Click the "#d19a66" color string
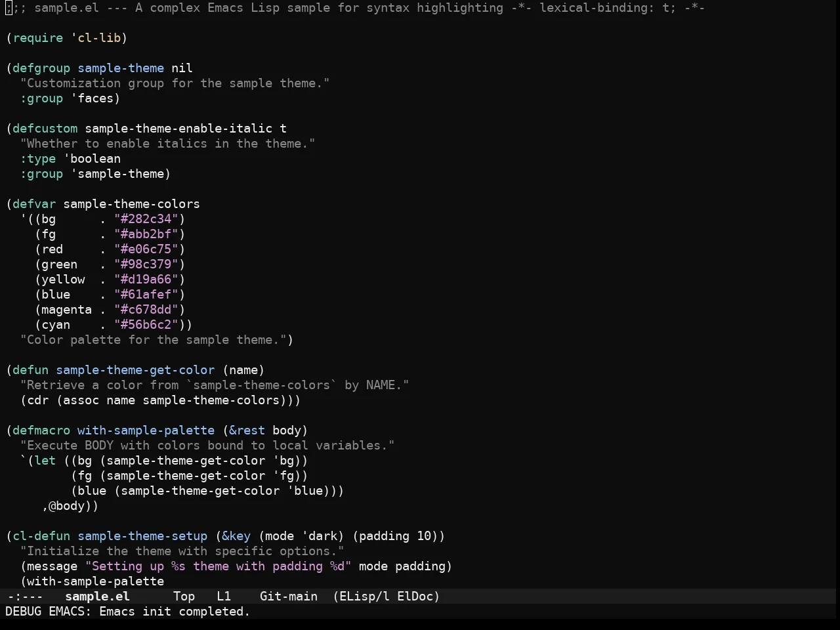840x630 pixels. tap(146, 280)
